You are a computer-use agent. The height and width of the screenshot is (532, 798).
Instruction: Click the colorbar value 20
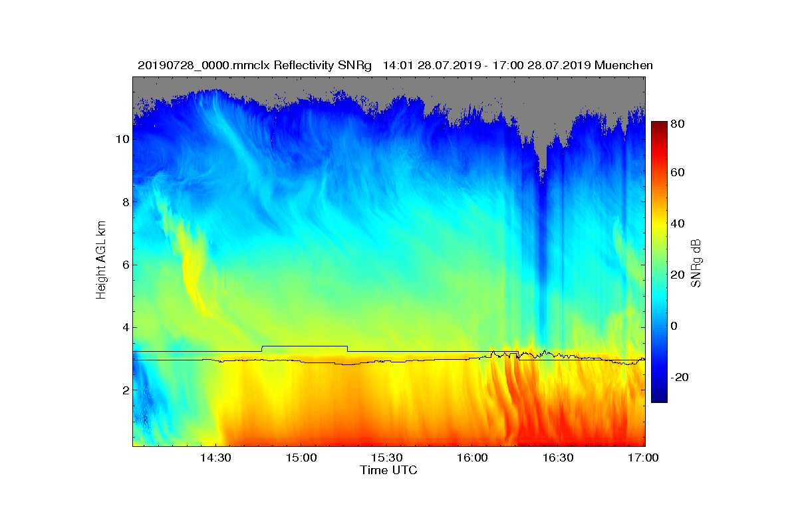pos(678,275)
